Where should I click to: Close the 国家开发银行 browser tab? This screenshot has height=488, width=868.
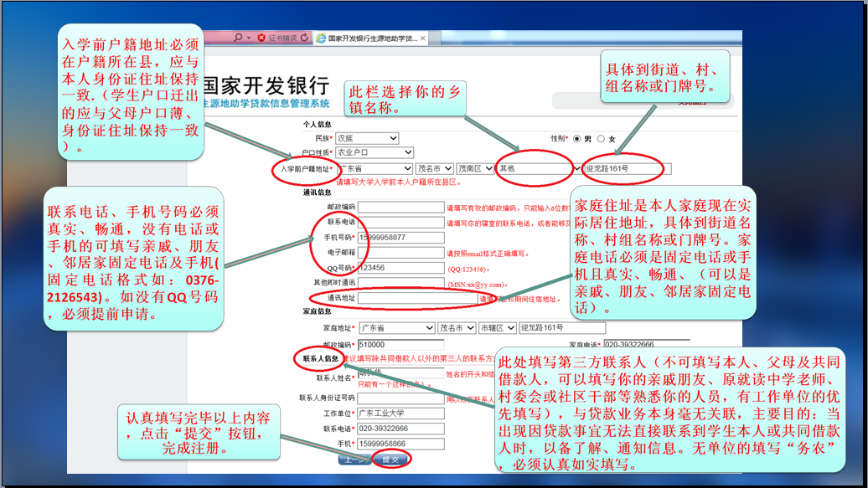pyautogui.click(x=423, y=39)
